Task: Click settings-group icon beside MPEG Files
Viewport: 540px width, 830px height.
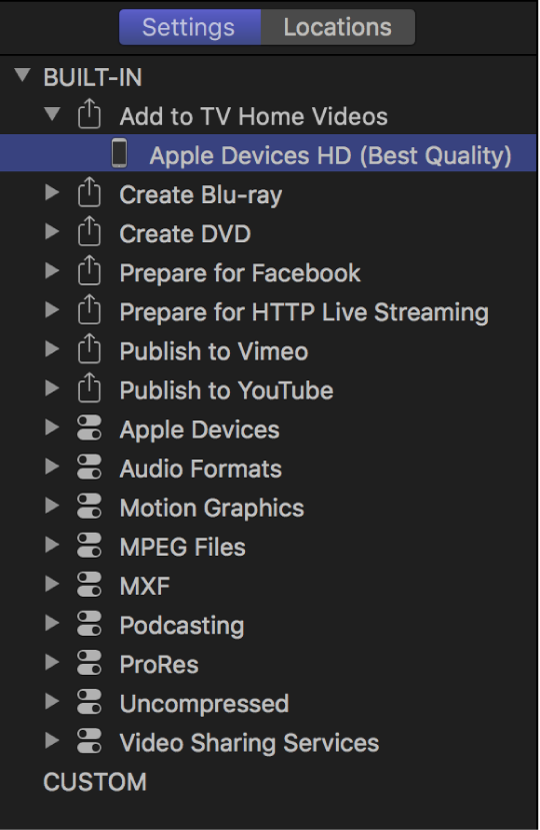Action: 89,545
